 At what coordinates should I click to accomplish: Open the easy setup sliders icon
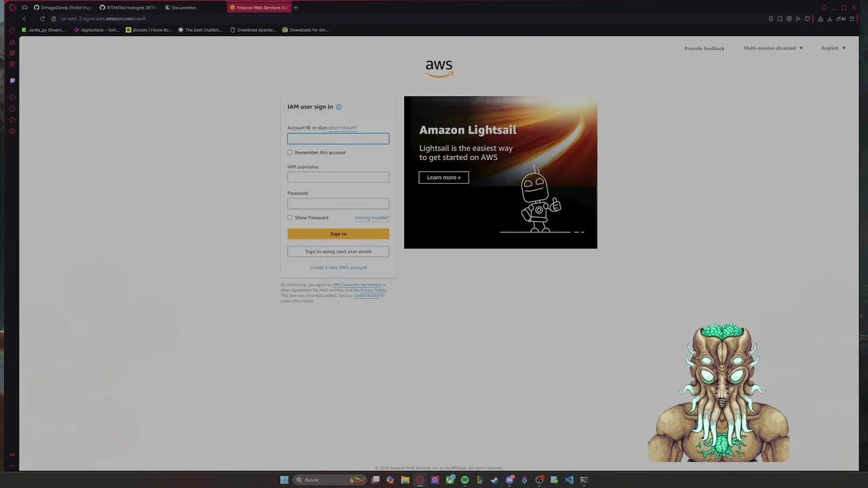click(852, 18)
